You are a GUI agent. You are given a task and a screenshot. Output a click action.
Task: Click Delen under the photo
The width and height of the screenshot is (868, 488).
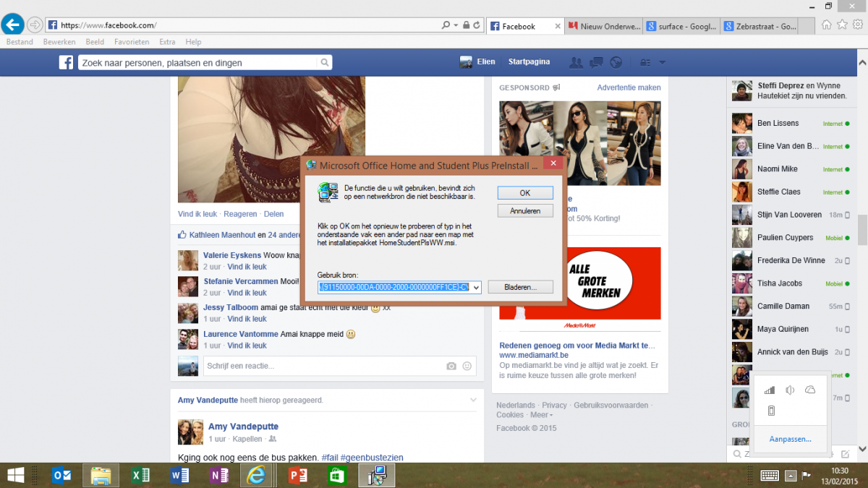273,214
